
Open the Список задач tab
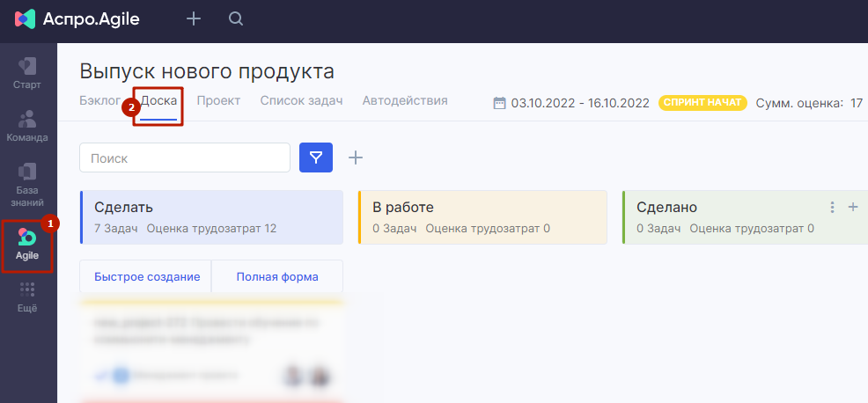pos(302,100)
